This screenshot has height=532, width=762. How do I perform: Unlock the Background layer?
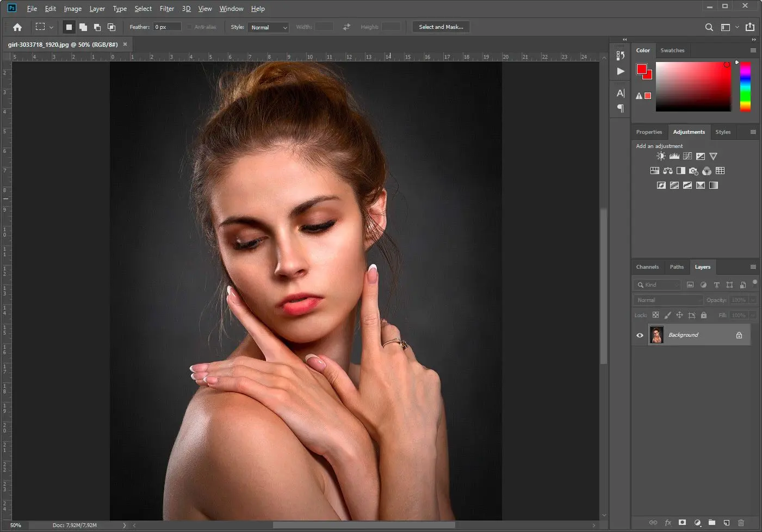739,335
